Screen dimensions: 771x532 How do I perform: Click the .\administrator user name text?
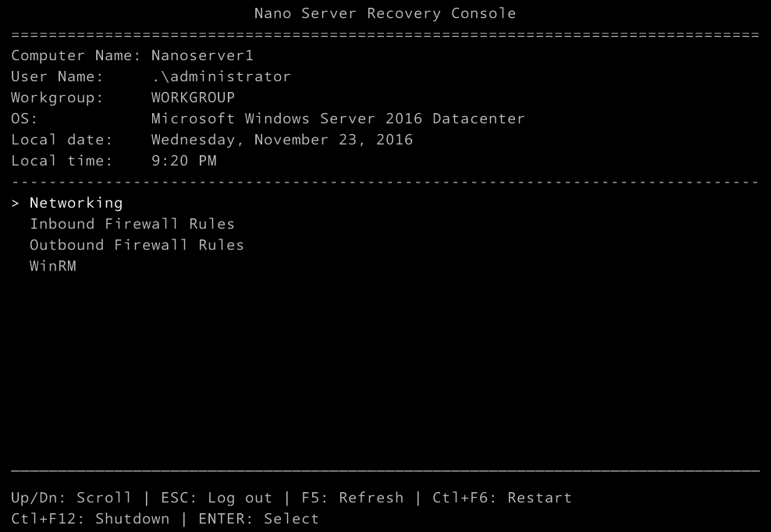(220, 76)
